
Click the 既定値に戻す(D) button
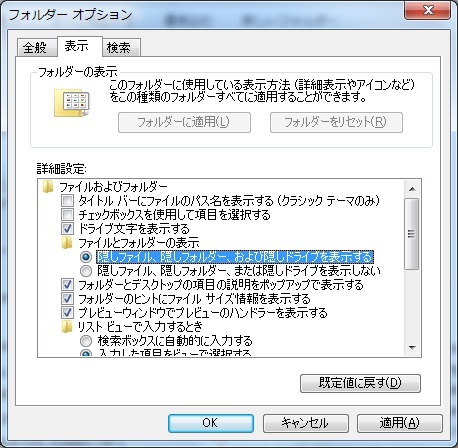click(x=360, y=383)
